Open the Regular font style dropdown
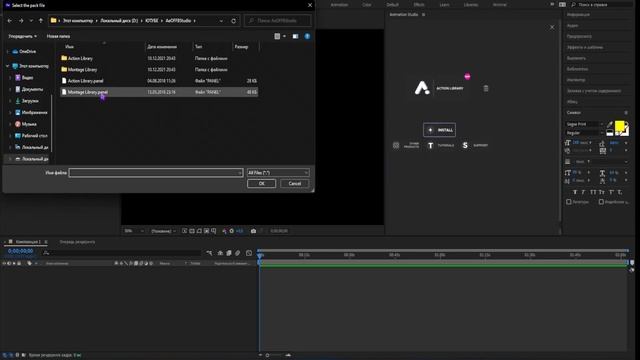Viewport: 640px width, 360px height. [x=584, y=133]
